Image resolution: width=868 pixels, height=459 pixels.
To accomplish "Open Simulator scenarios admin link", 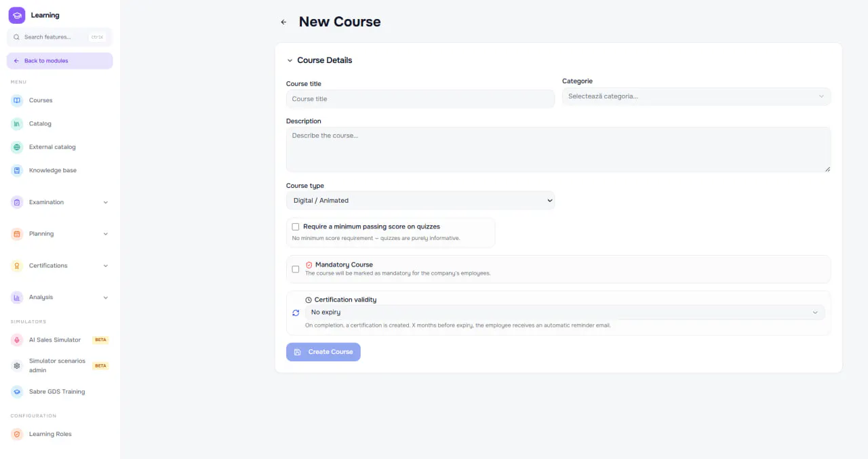I will (x=60, y=365).
